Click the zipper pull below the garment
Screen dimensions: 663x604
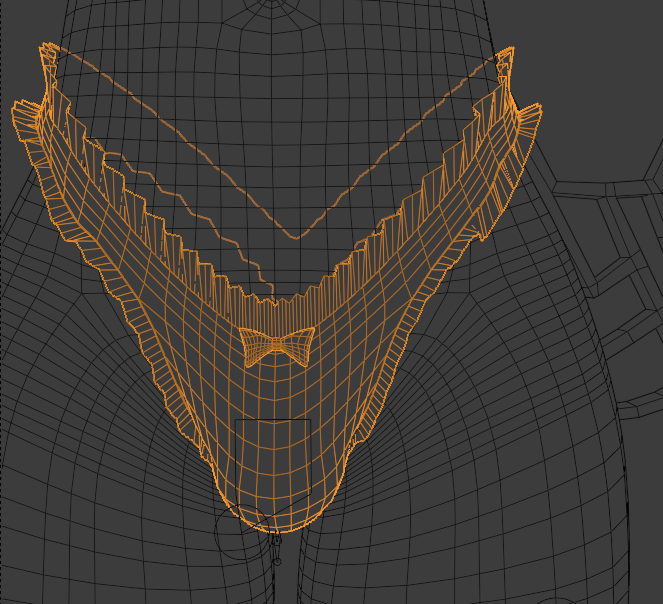pyautogui.click(x=277, y=549)
